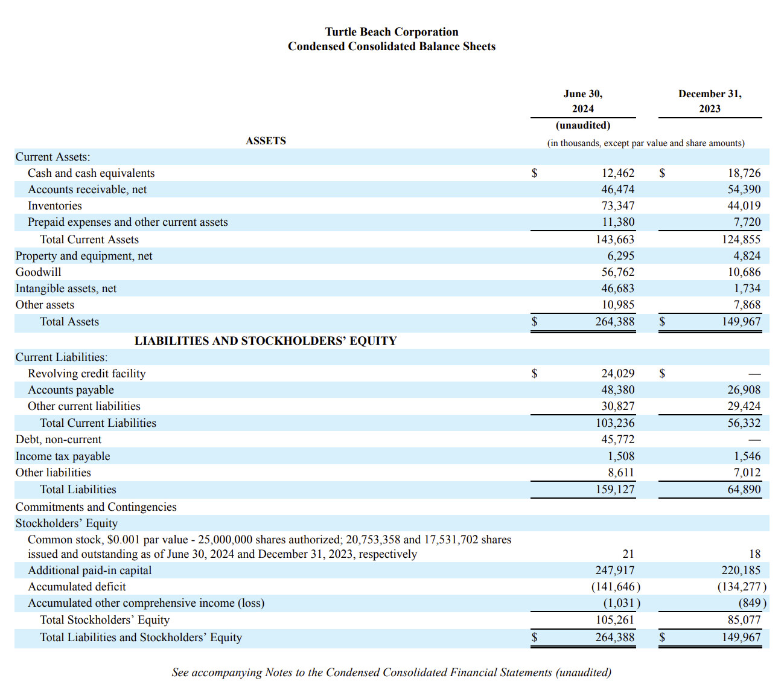Click the "Total Liabilities" row label

coord(78,490)
